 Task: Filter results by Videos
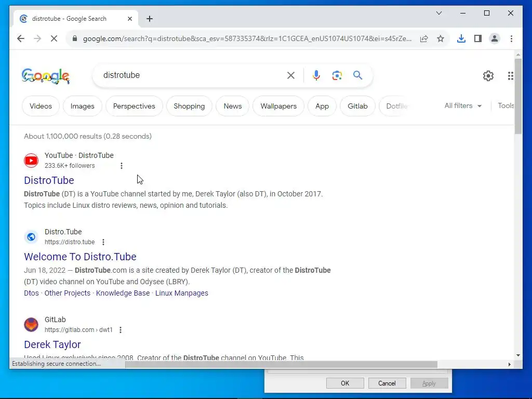[x=41, y=106]
